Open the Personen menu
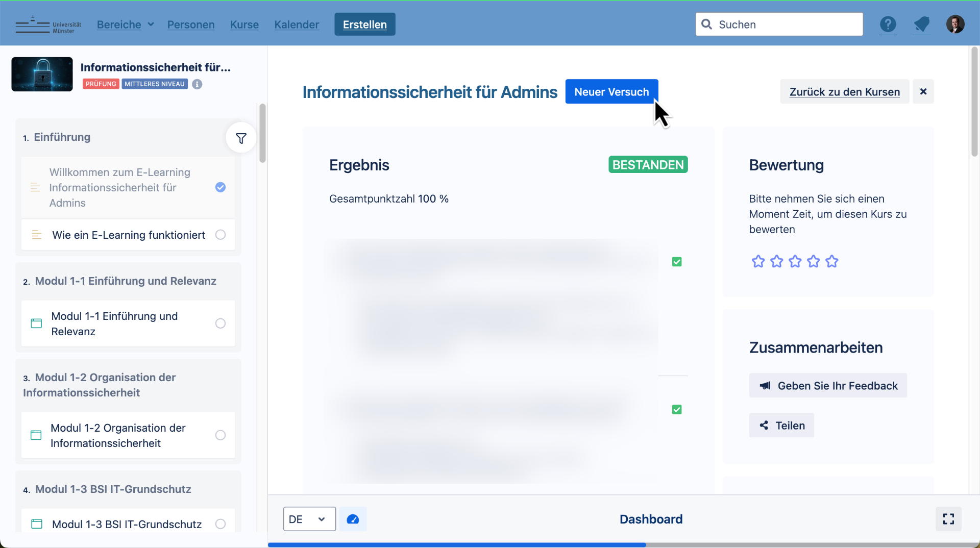 click(x=191, y=24)
